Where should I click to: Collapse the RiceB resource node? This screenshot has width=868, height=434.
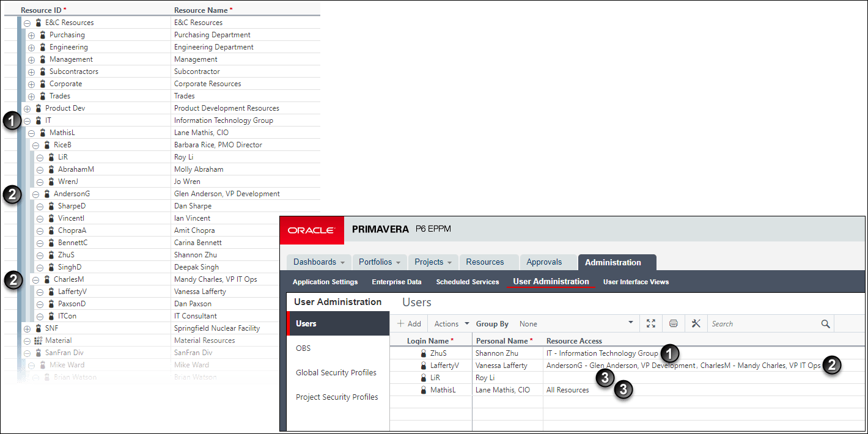35,145
